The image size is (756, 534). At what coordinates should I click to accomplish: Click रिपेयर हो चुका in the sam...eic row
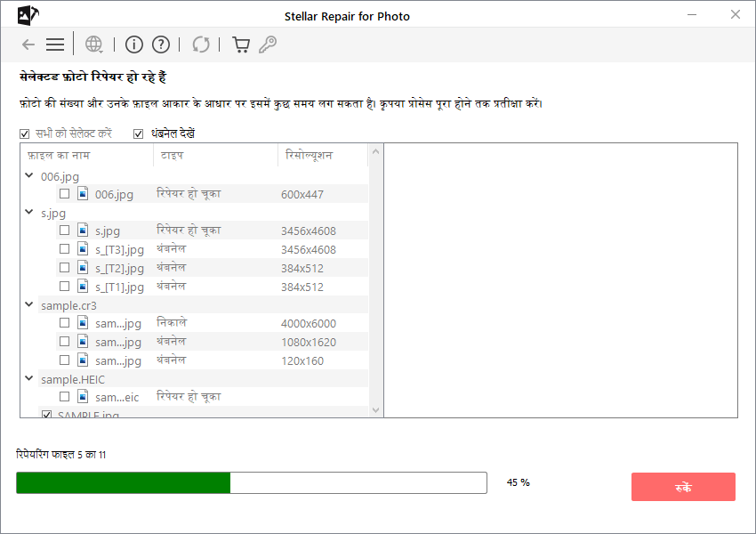[x=189, y=397]
